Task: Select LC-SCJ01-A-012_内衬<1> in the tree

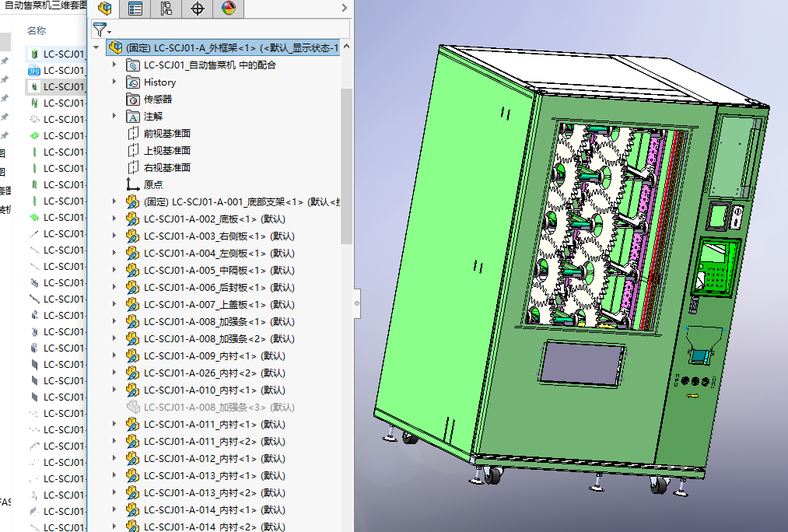Action: (x=215, y=459)
